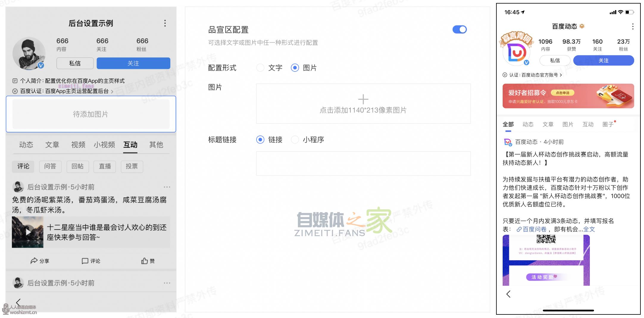
Task: Tap the comment (评论) bubble icon
Action: [x=85, y=261]
